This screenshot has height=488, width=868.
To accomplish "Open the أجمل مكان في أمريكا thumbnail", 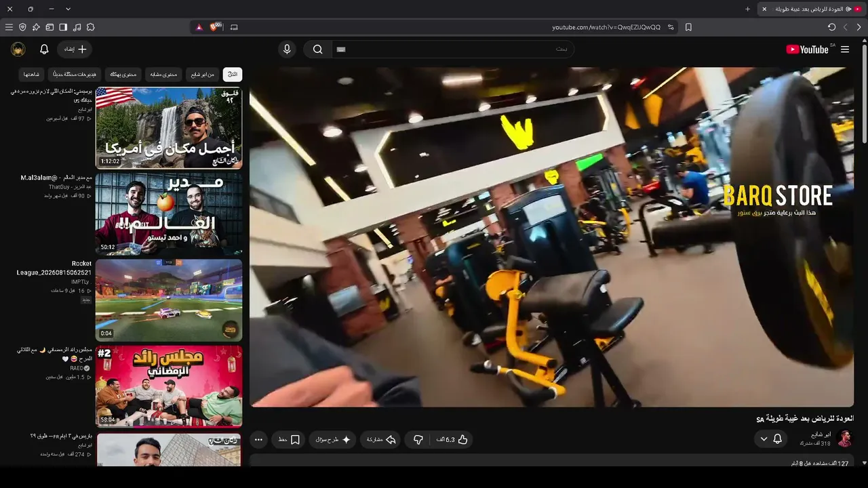I will pyautogui.click(x=169, y=127).
